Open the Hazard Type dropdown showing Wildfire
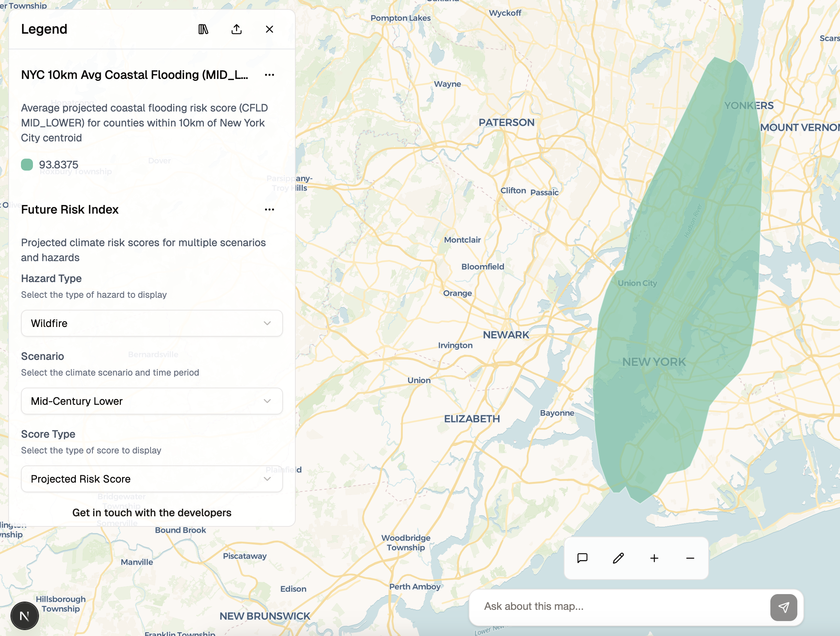The width and height of the screenshot is (840, 636). coord(152,323)
